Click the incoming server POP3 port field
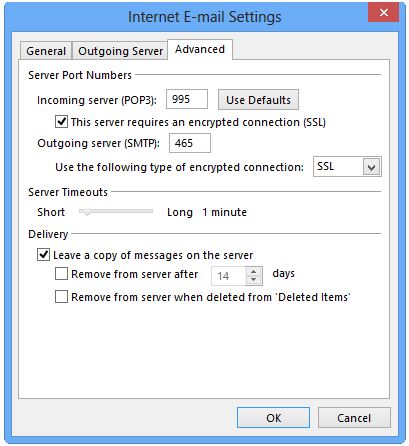 (187, 99)
